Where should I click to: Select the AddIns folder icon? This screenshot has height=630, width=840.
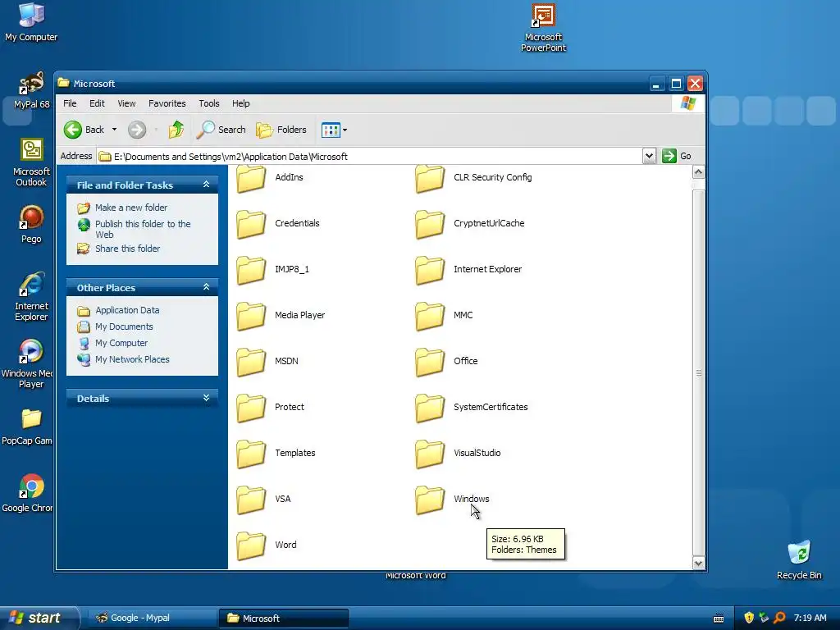[x=251, y=178]
